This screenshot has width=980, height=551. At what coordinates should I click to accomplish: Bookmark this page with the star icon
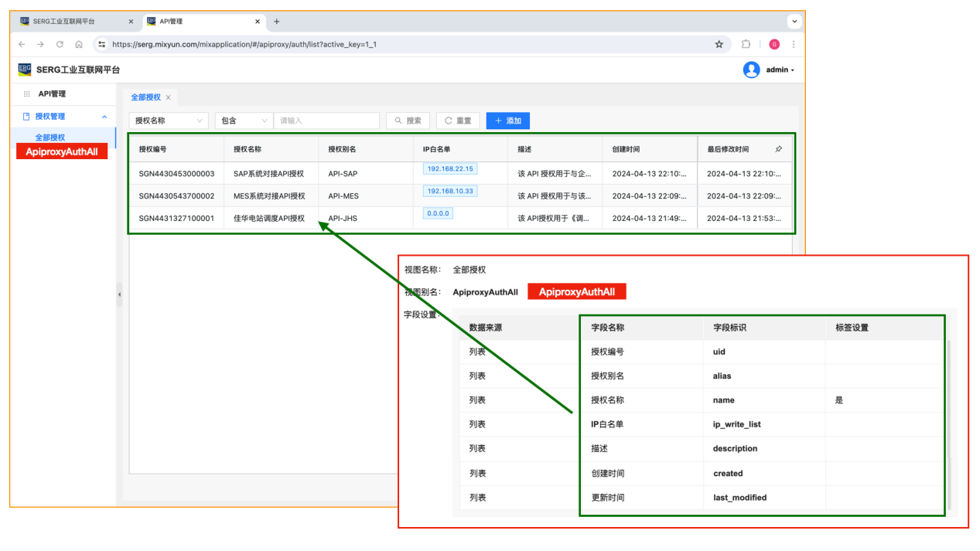(719, 45)
